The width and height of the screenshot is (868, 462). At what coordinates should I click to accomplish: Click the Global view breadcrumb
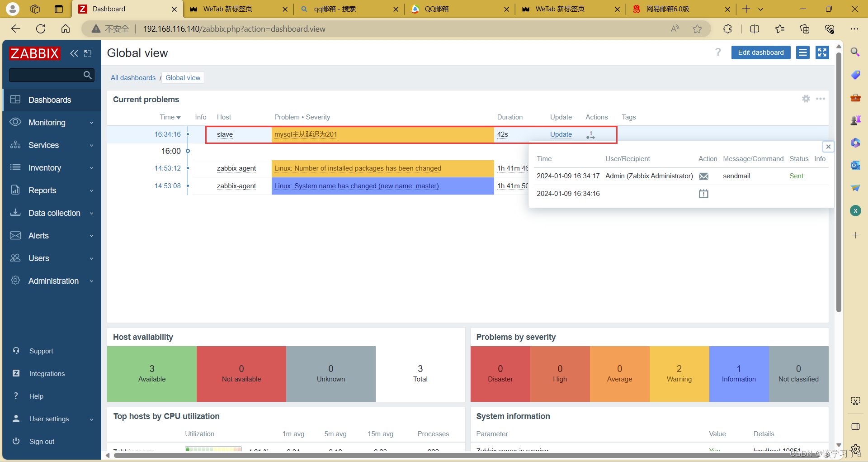coord(183,78)
